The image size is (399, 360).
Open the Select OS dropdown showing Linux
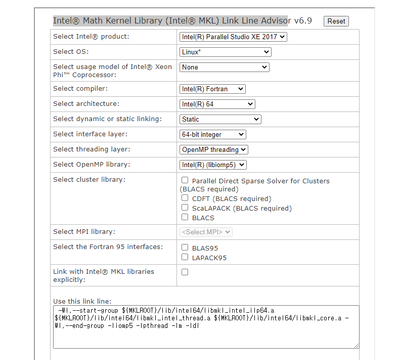(225, 52)
